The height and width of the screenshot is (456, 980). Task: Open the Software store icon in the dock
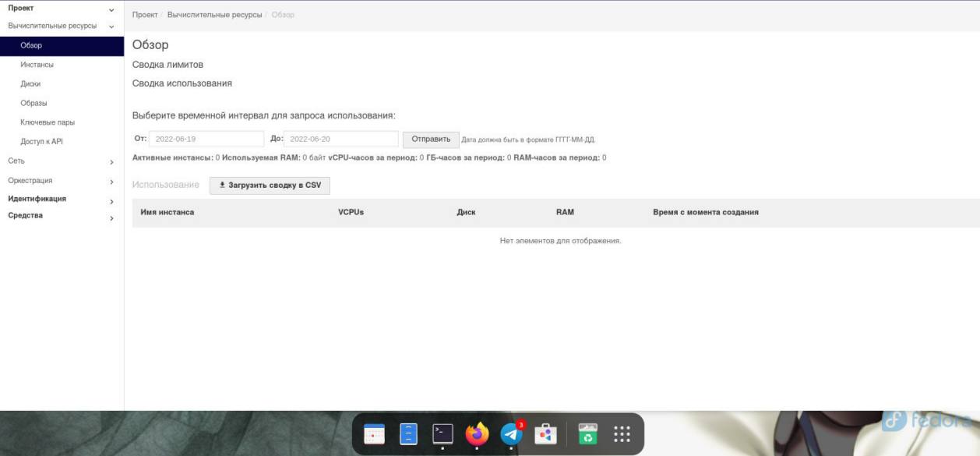(545, 434)
